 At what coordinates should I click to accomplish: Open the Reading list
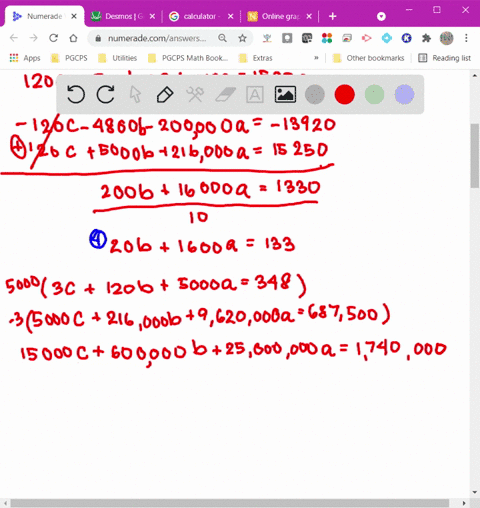(445, 58)
